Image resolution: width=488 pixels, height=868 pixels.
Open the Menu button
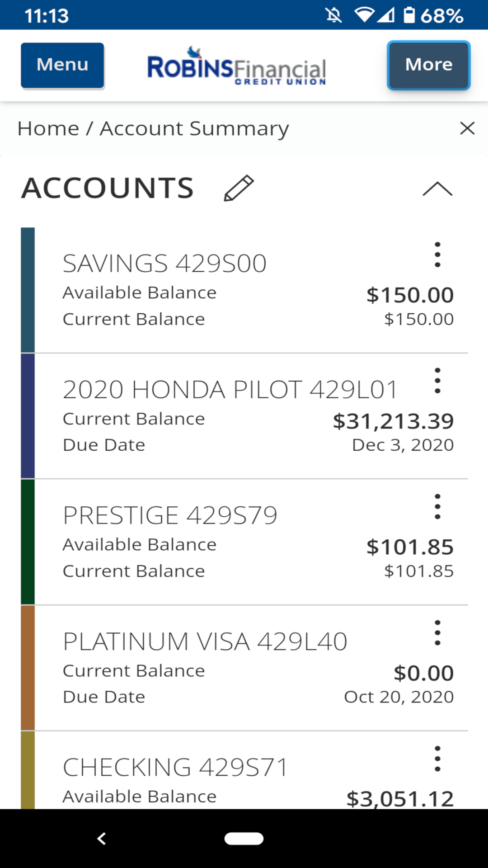click(x=62, y=65)
